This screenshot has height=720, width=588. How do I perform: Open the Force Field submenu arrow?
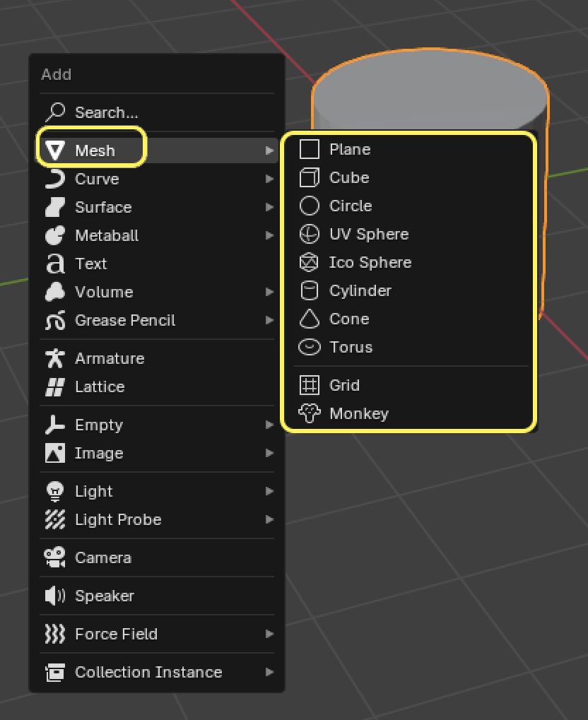point(269,634)
